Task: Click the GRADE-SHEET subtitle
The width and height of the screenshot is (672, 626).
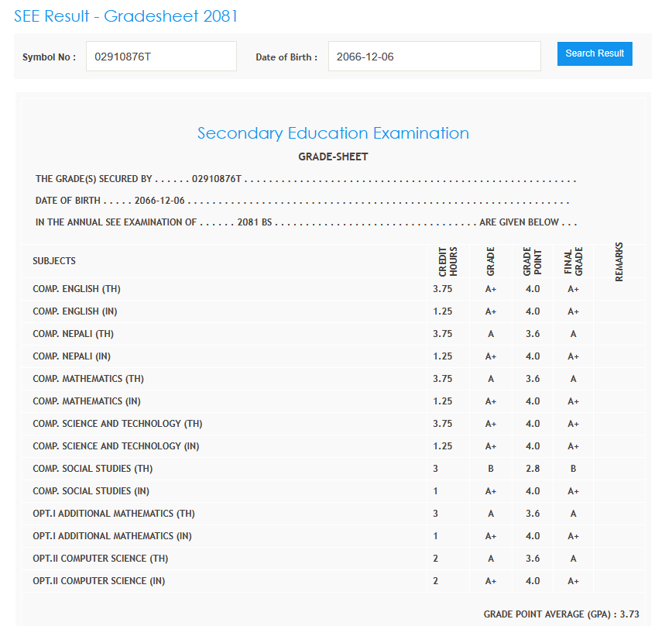Action: [x=333, y=156]
